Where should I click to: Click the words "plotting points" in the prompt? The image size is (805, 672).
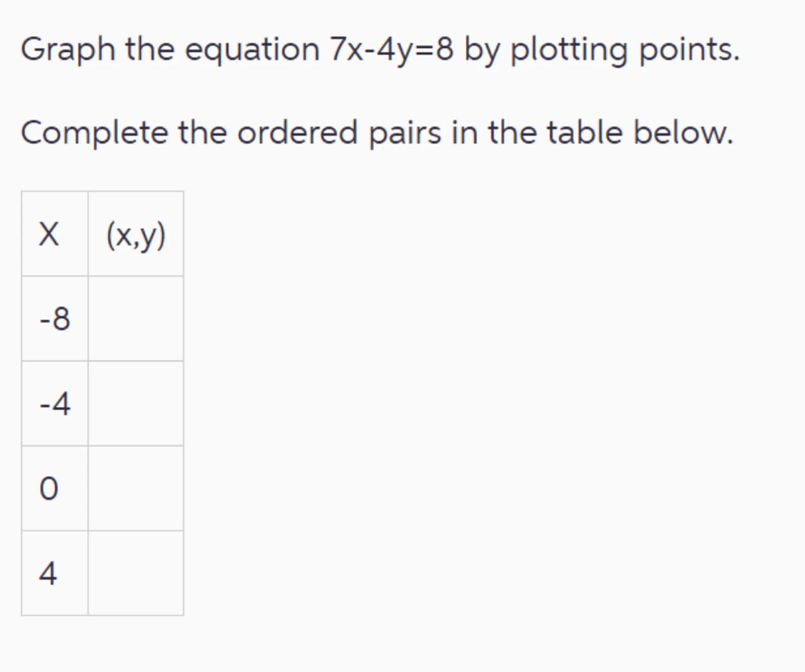click(625, 50)
